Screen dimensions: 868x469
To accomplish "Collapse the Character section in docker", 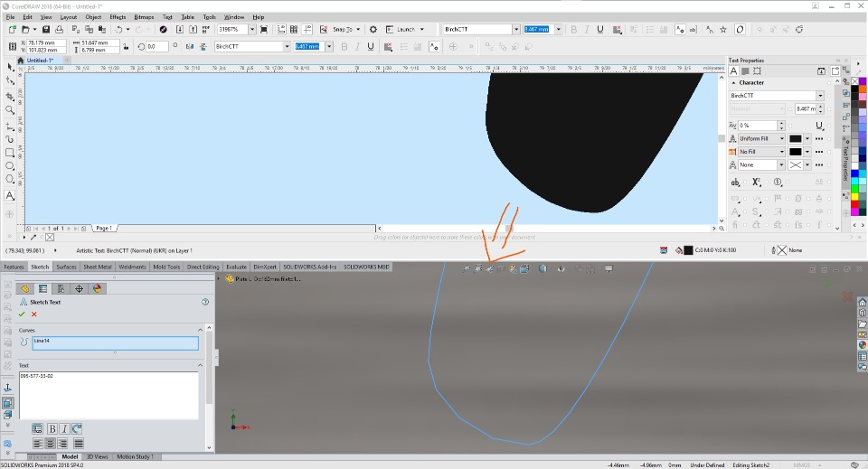I will point(734,82).
